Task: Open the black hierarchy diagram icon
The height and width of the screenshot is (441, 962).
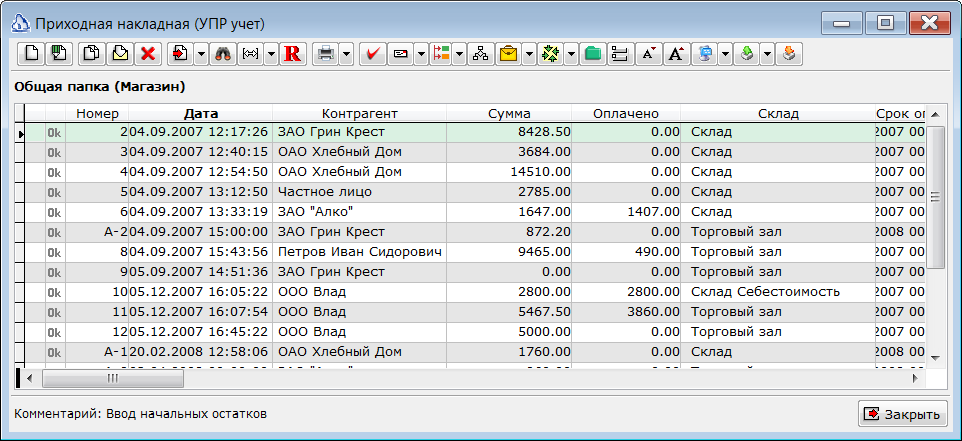Action: 481,54
